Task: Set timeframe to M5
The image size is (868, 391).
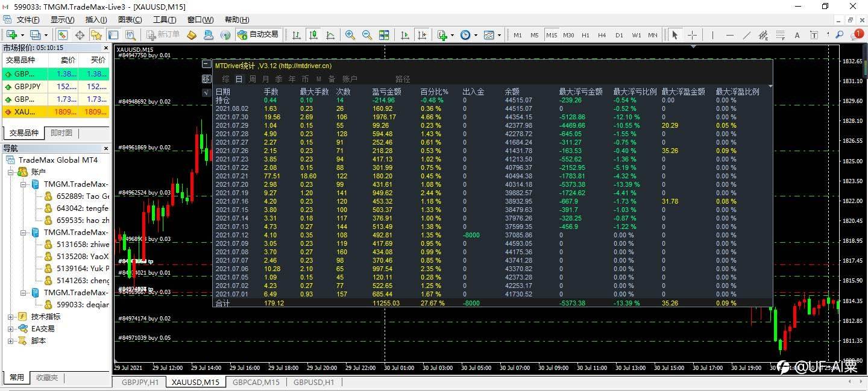Action: [535, 35]
